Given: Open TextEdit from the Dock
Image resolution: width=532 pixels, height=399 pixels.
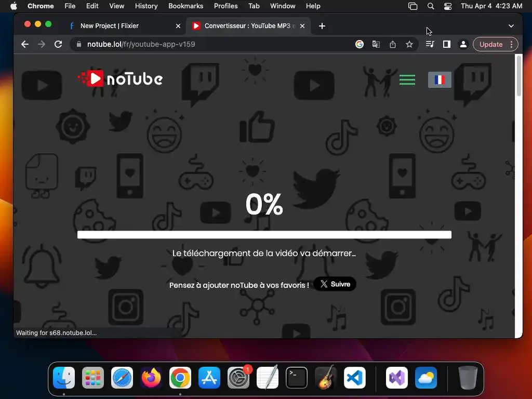Looking at the screenshot, I should 268,378.
